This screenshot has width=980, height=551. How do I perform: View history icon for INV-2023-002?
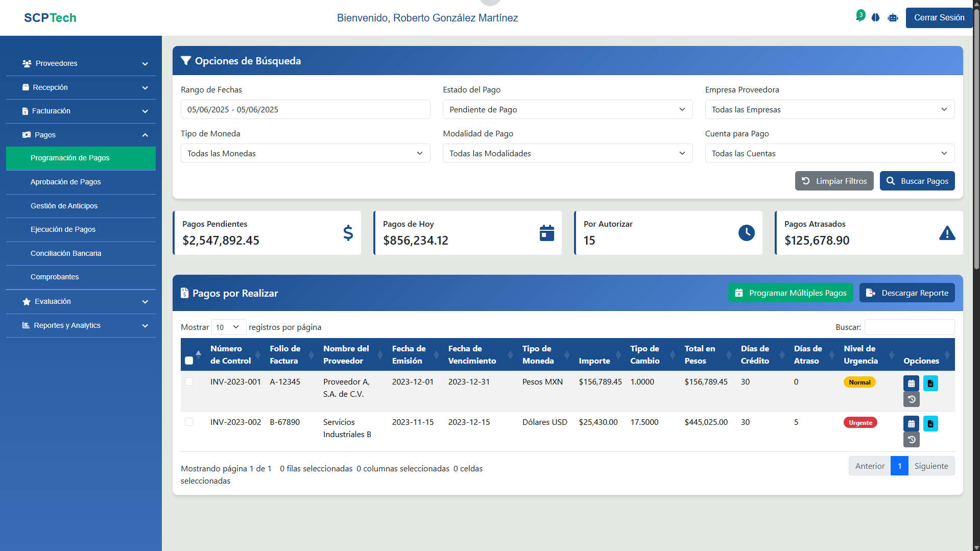coord(911,439)
